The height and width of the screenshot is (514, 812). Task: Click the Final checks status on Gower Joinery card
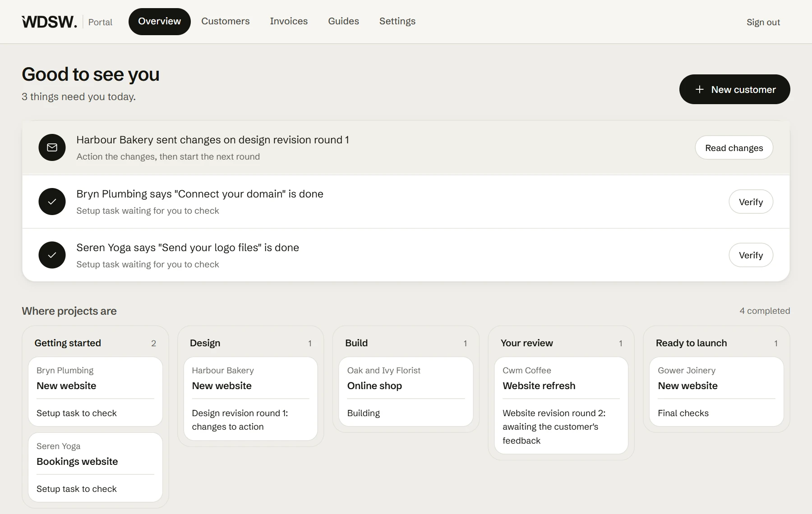click(x=683, y=413)
